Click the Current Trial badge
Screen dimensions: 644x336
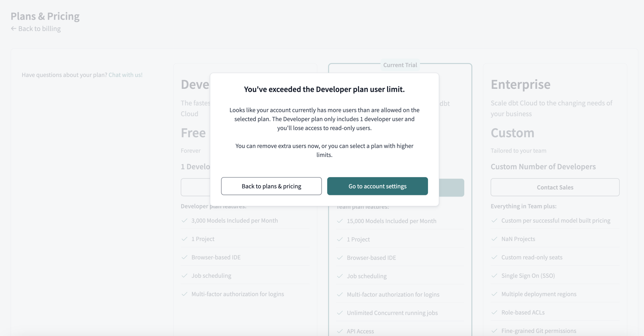400,65
